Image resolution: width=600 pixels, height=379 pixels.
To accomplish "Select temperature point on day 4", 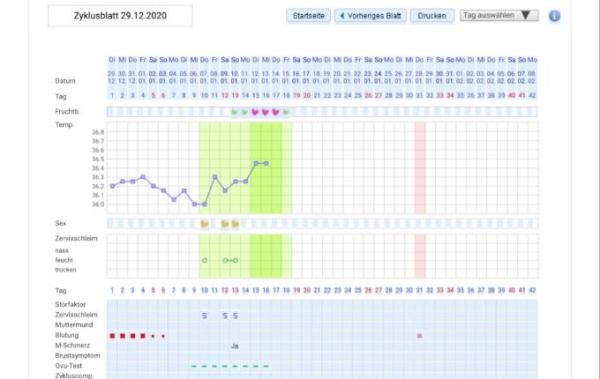I will (143, 177).
